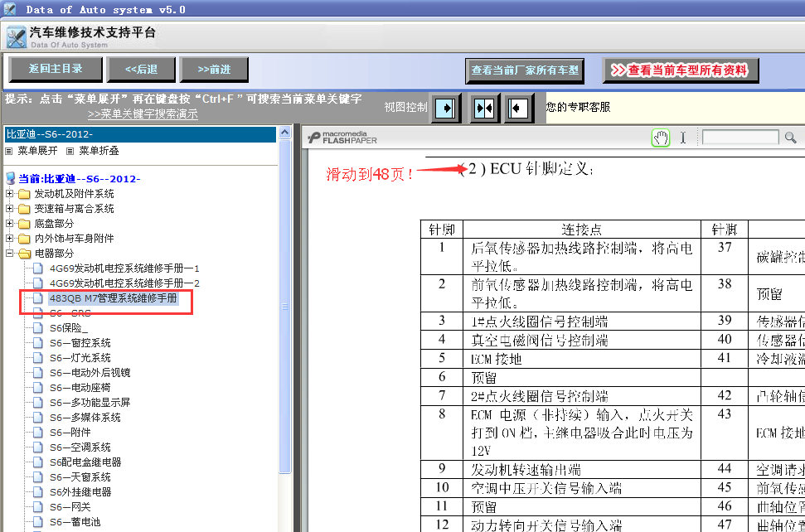
Task: Click the view control collapse-left icon
Action: pyautogui.click(x=517, y=109)
